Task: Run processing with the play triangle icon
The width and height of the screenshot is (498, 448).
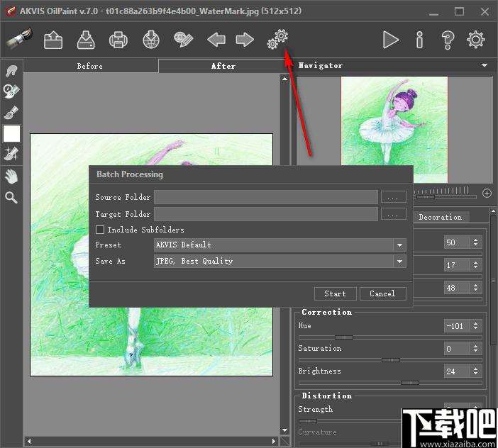Action: 391,40
